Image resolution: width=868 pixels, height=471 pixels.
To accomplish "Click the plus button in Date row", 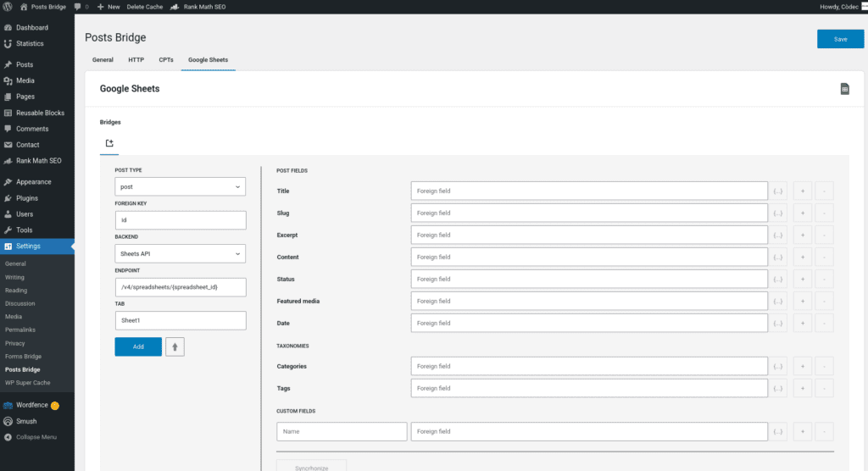I will pos(803,324).
